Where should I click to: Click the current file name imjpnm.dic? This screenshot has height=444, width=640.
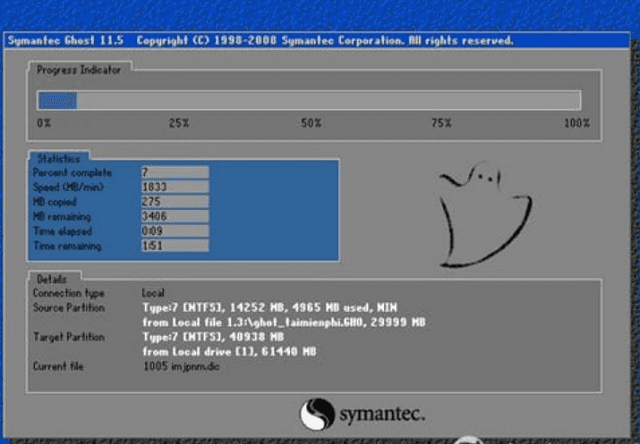[195, 366]
